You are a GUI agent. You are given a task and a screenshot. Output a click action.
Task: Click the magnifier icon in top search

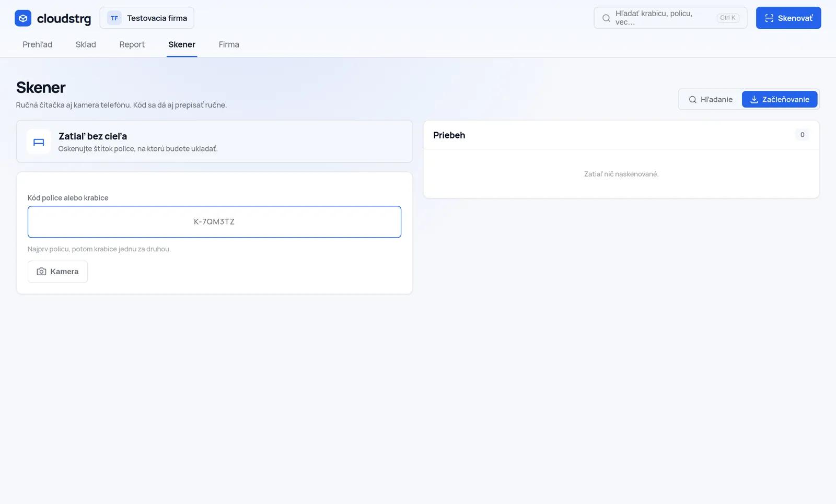[606, 18]
